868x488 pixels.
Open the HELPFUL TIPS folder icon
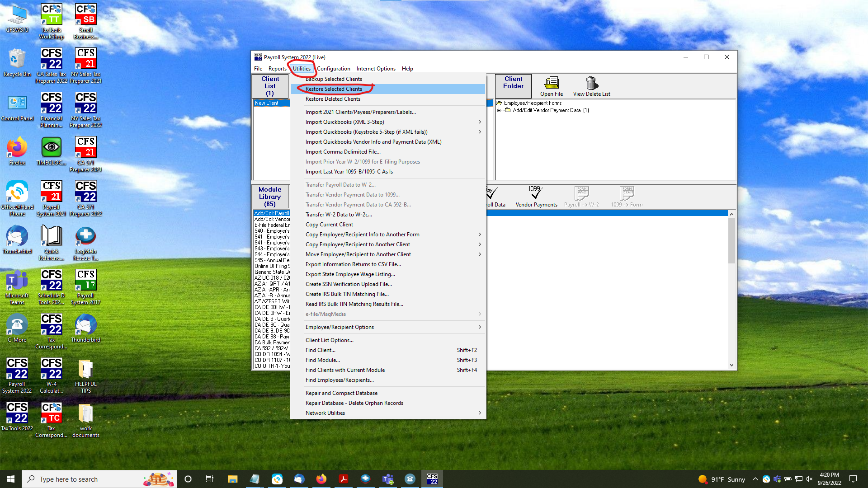85,375
